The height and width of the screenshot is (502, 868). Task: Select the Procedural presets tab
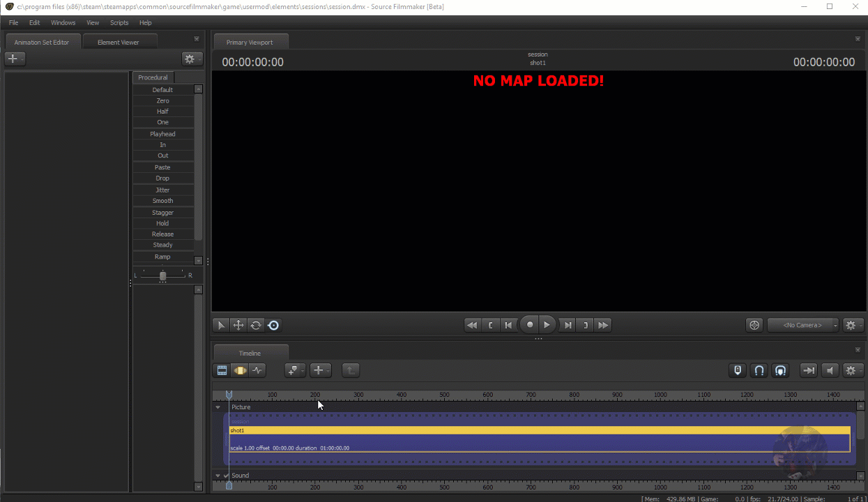click(x=153, y=77)
